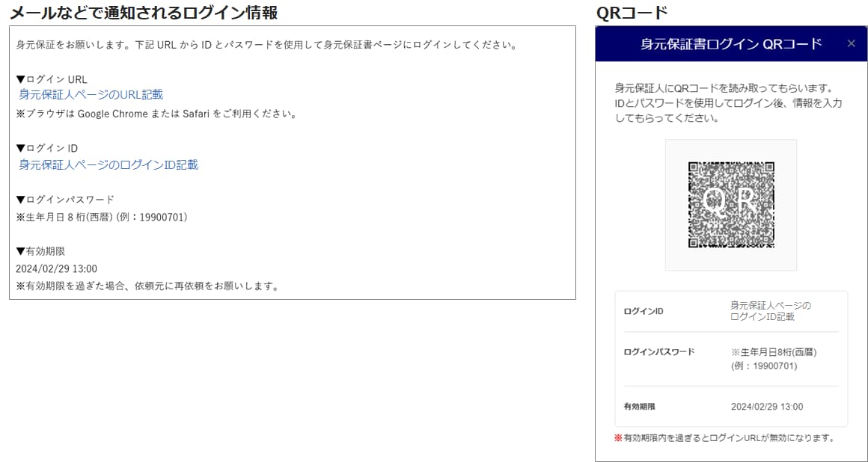Click the ▼ログイン URL section label
The image size is (868, 462).
point(52,79)
